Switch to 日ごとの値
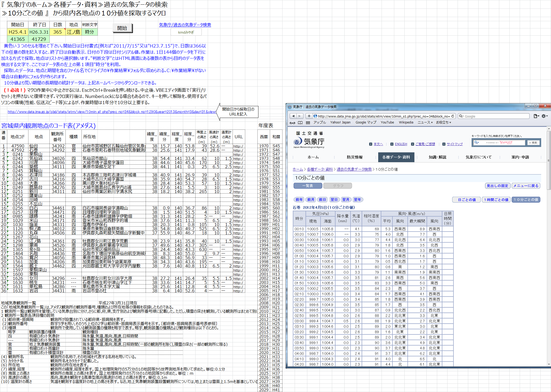 (x=467, y=199)
